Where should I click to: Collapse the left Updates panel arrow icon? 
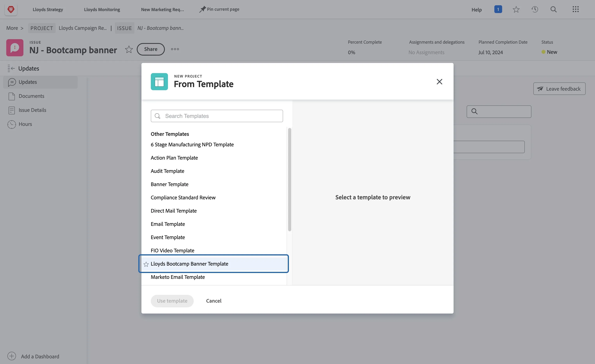point(11,69)
